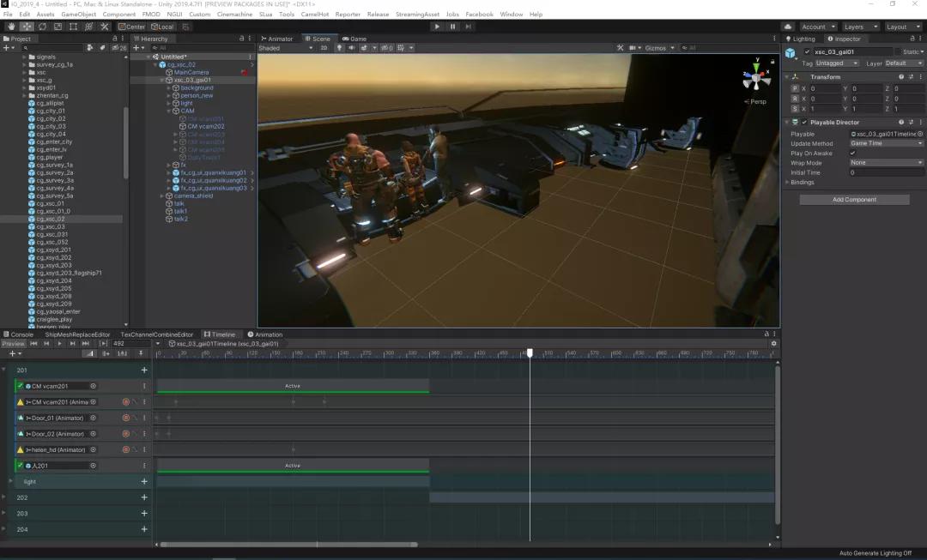
Task: Select the Hand tool in toolbar
Action: click(x=11, y=27)
